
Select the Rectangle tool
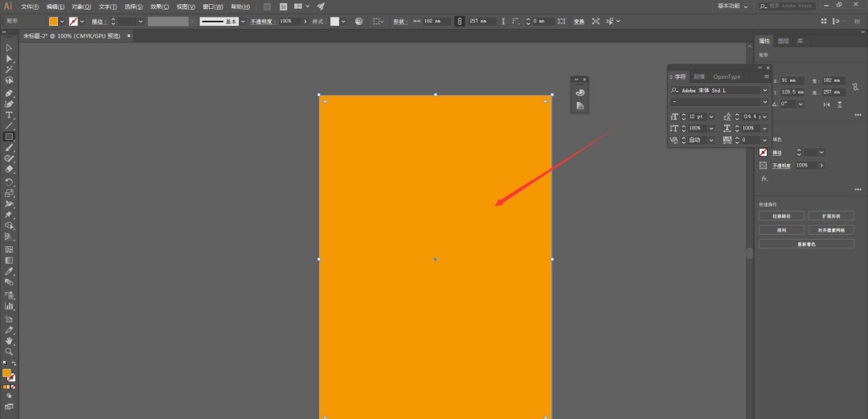point(9,137)
